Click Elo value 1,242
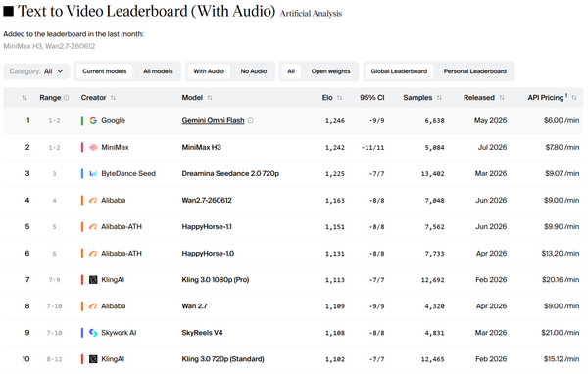 point(335,148)
